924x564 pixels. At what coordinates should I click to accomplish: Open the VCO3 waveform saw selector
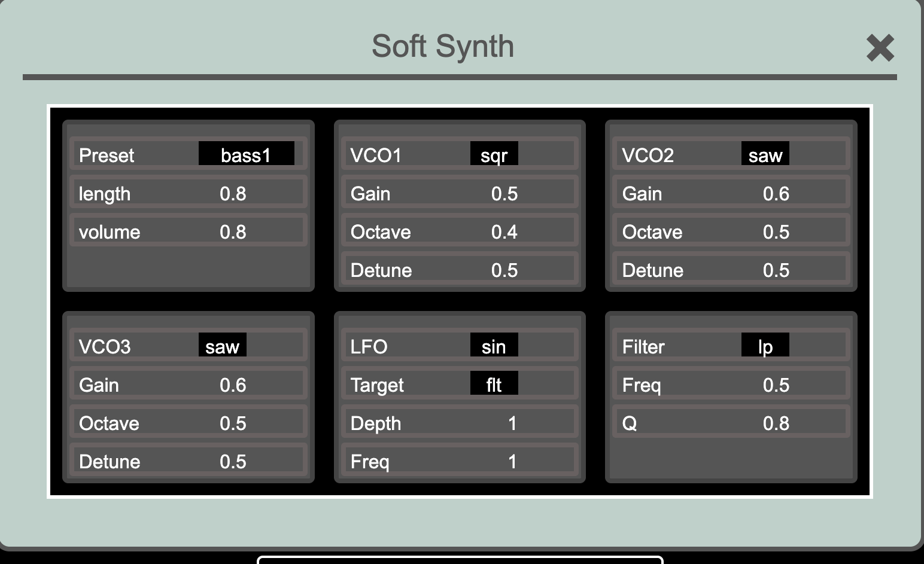(x=222, y=345)
